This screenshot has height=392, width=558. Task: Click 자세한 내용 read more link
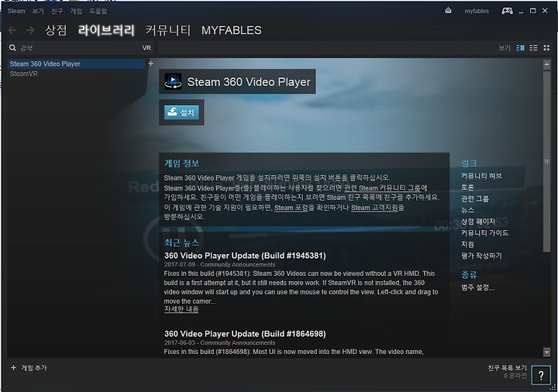pos(181,309)
